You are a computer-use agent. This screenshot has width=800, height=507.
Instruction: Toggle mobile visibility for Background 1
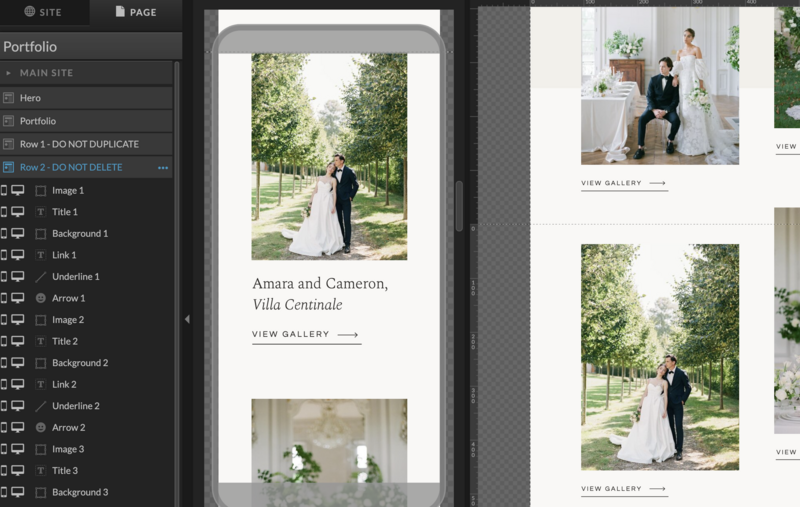(x=4, y=233)
